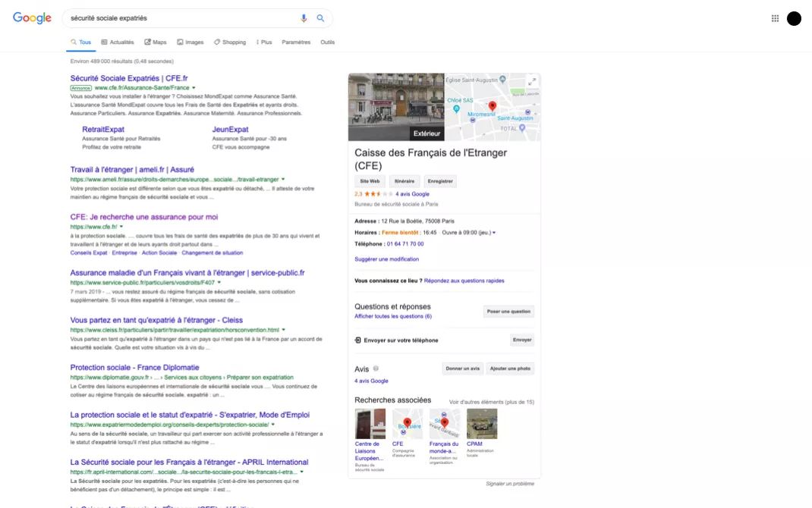Screen dimensions: 812x508
Task: Open CFE: Je recherche une assurance result
Action: coord(144,217)
